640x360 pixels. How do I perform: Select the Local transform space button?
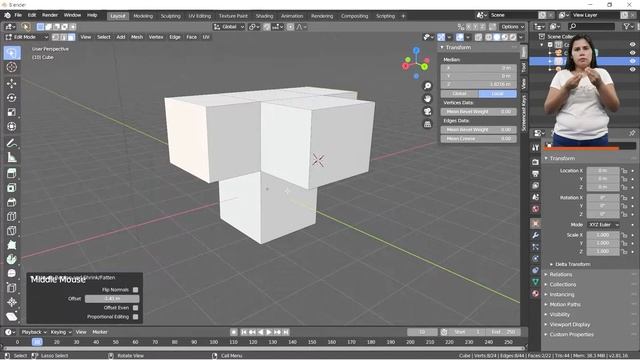point(498,93)
